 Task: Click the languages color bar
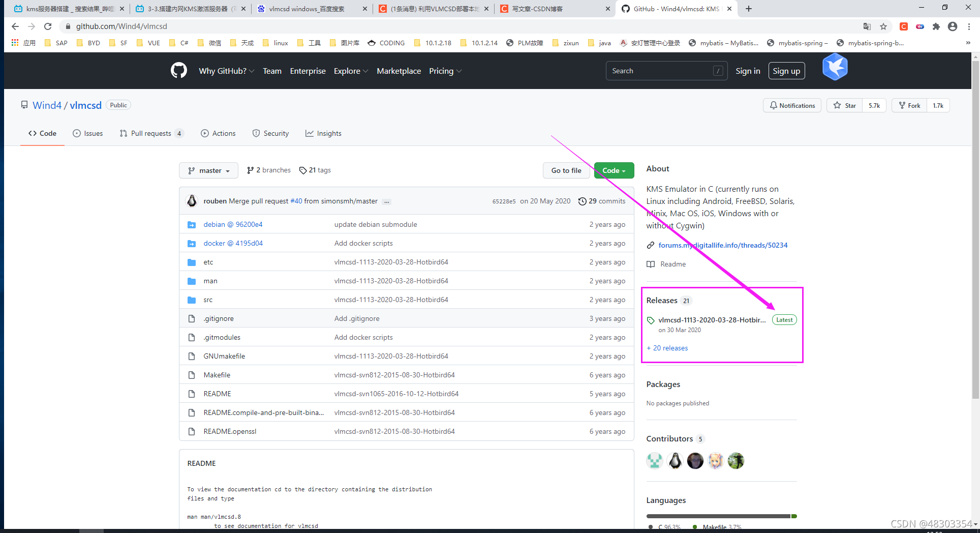721,516
